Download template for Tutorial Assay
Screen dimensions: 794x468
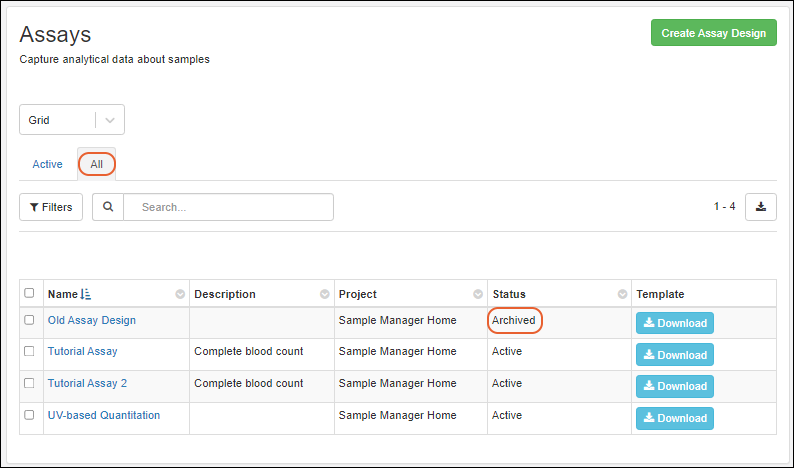click(x=674, y=355)
